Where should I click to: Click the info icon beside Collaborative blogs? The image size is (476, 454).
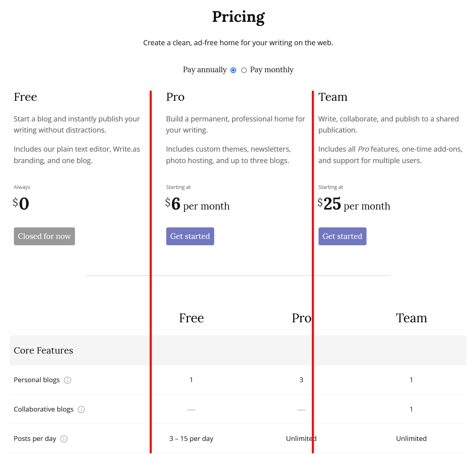[x=81, y=410]
